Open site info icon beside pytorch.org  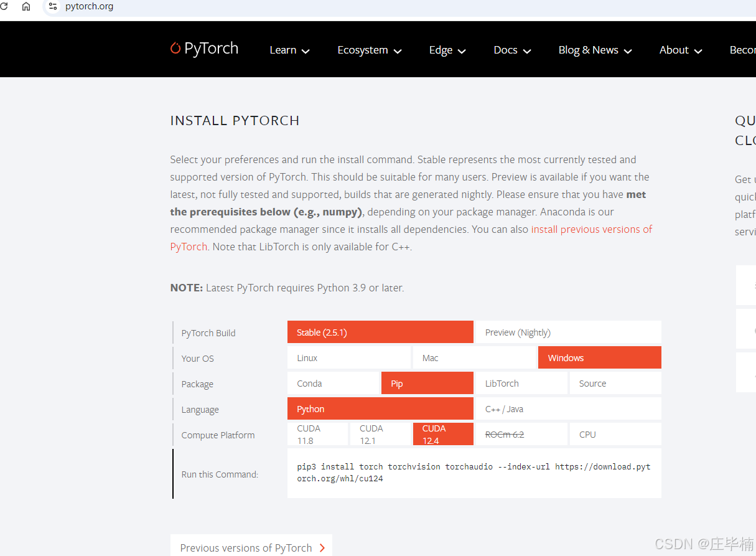53,6
